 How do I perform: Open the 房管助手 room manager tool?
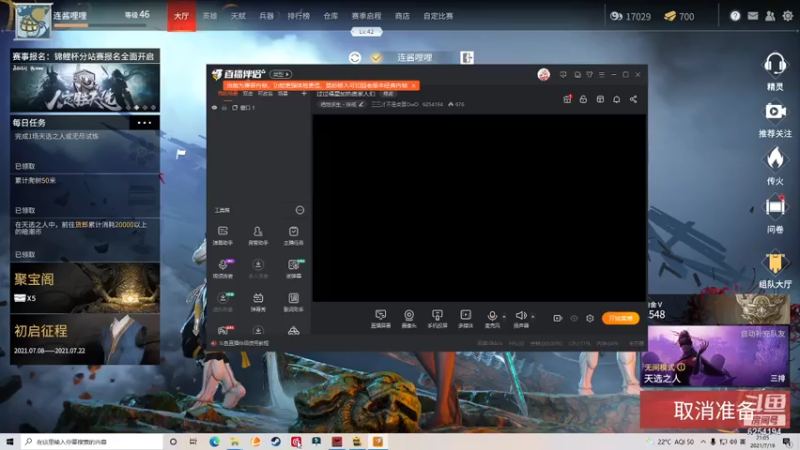258,235
